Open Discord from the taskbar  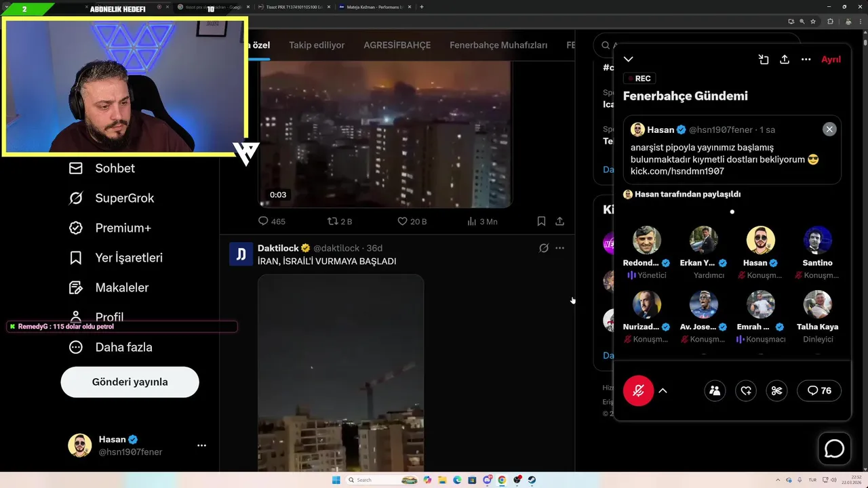tap(487, 480)
